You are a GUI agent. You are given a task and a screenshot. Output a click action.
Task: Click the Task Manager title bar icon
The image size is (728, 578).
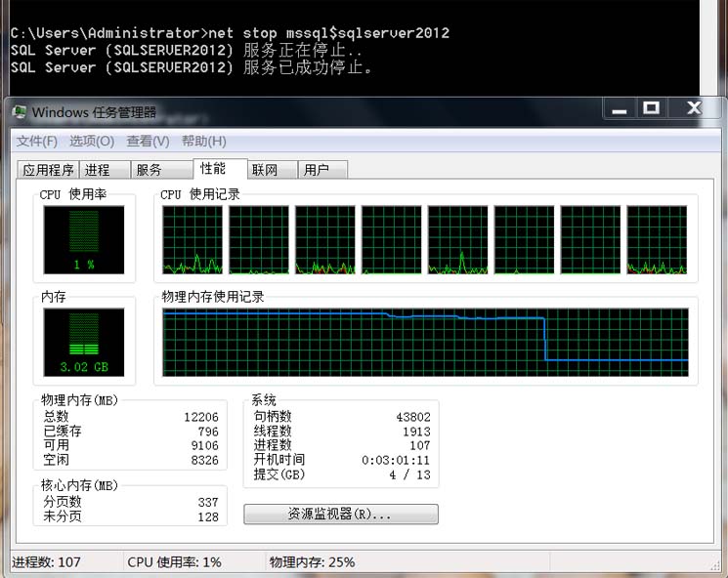pyautogui.click(x=20, y=112)
